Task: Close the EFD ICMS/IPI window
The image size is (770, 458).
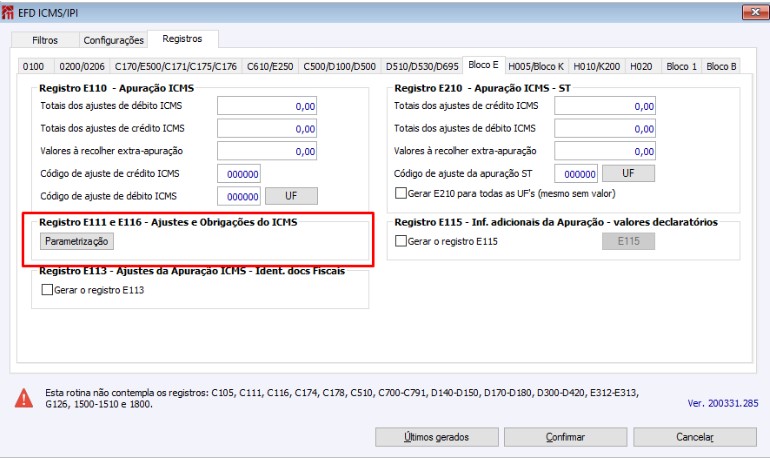Action: click(x=755, y=12)
